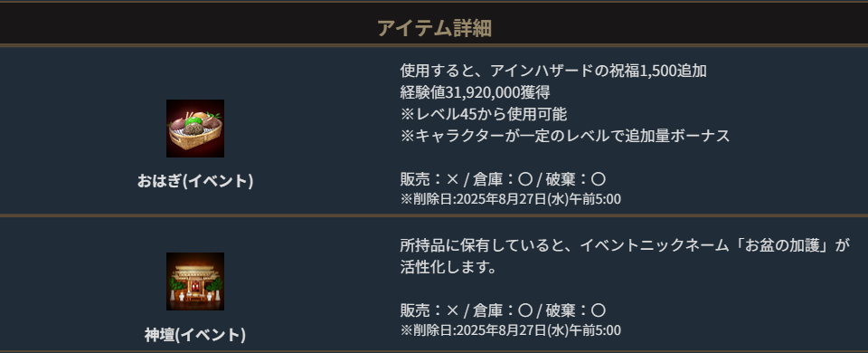This screenshot has width=868, height=353.
Task: Select the 神壇(イベント) item name
Action: coord(195,334)
